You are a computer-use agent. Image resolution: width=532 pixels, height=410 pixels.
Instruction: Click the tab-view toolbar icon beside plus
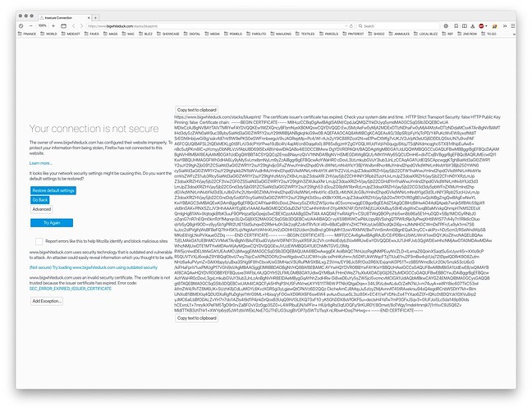(x=63, y=25)
